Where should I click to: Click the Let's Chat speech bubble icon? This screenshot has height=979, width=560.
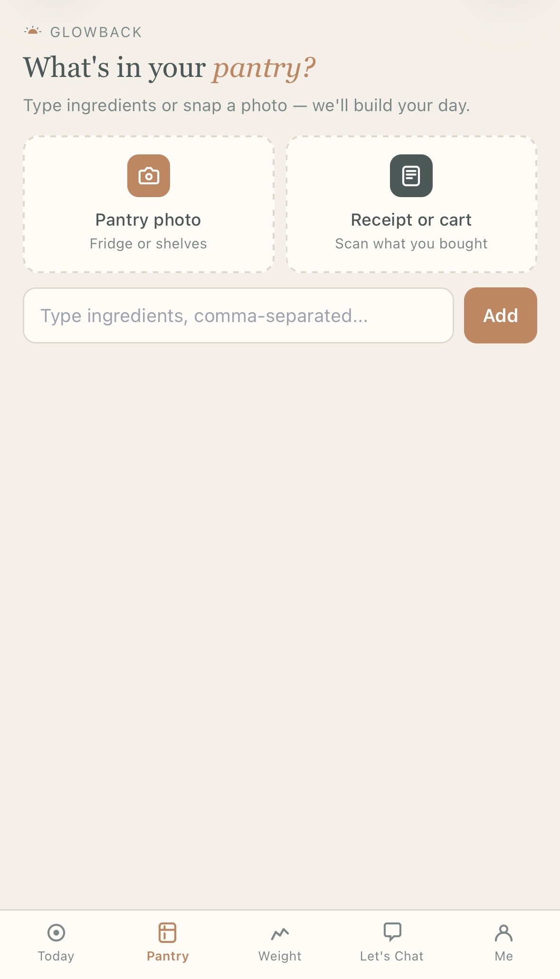click(392, 932)
